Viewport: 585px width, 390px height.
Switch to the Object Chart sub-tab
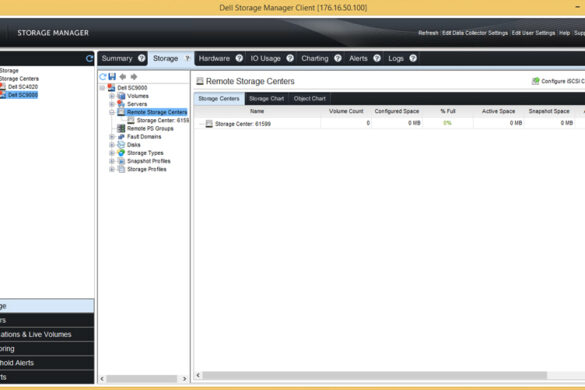point(310,99)
